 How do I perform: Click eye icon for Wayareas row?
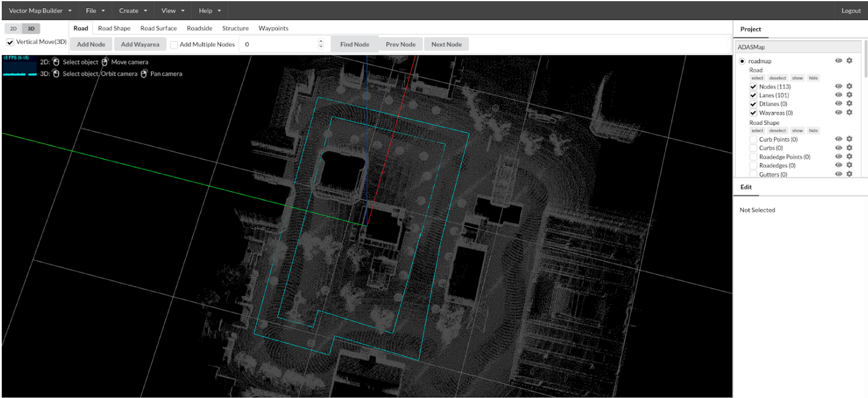[839, 113]
